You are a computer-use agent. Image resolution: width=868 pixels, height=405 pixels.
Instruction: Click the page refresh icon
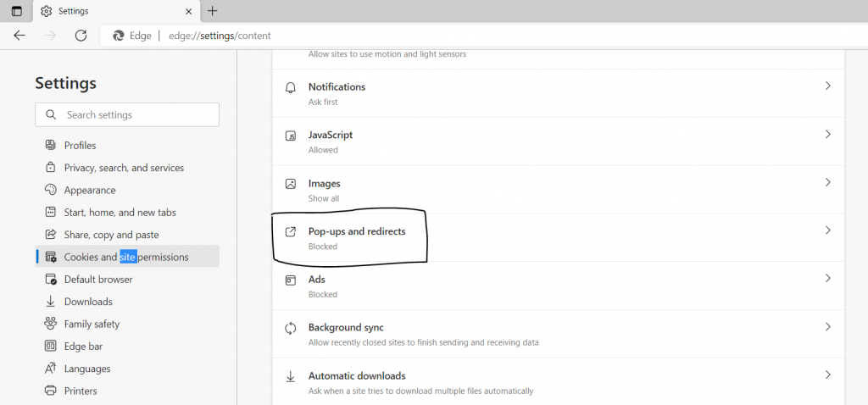click(81, 36)
